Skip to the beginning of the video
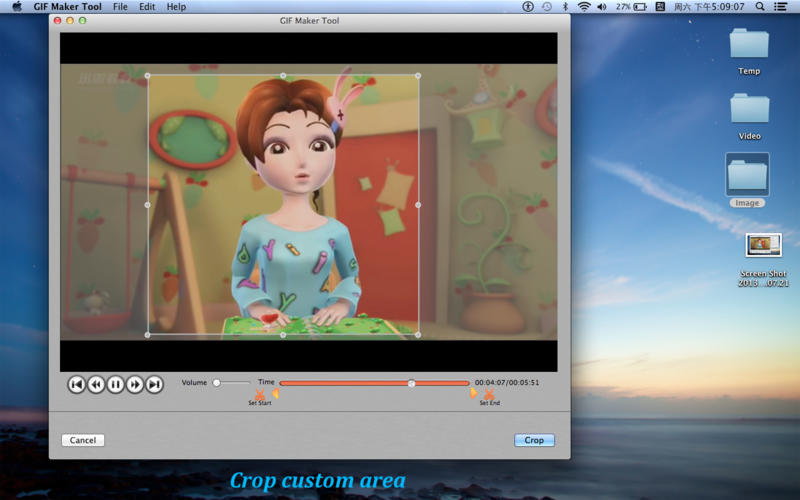 [x=77, y=384]
